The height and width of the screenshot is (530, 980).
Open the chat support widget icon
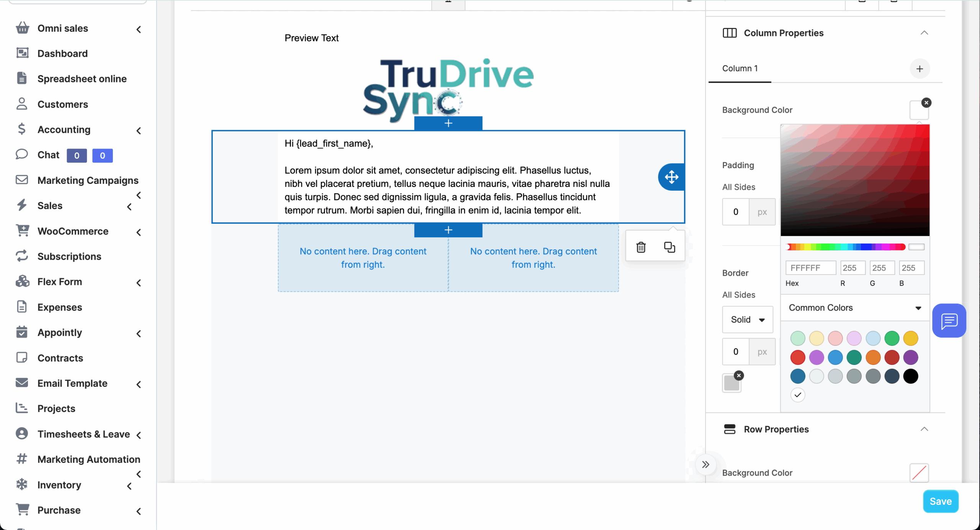[949, 321]
